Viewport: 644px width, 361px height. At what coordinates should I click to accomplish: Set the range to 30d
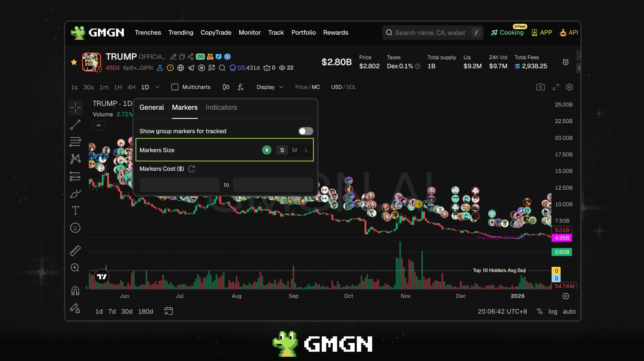pyautogui.click(x=127, y=311)
